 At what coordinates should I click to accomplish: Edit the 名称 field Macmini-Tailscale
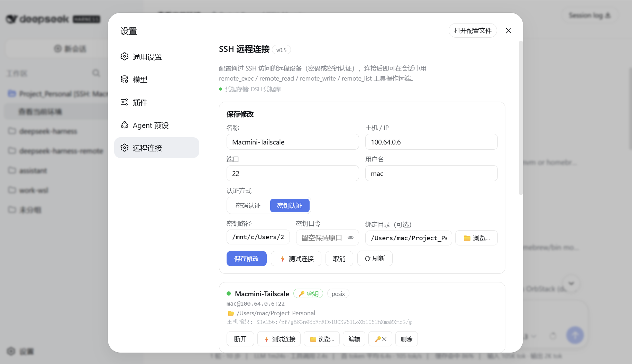(x=293, y=142)
